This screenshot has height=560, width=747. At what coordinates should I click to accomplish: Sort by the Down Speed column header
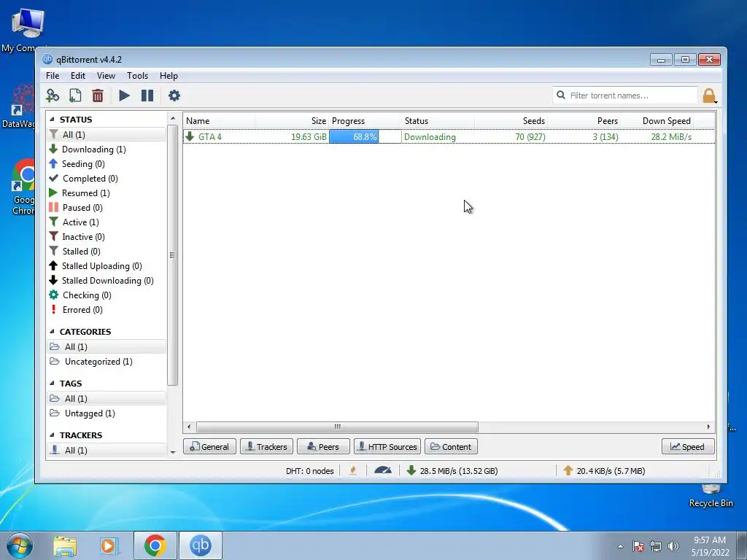(x=657, y=121)
